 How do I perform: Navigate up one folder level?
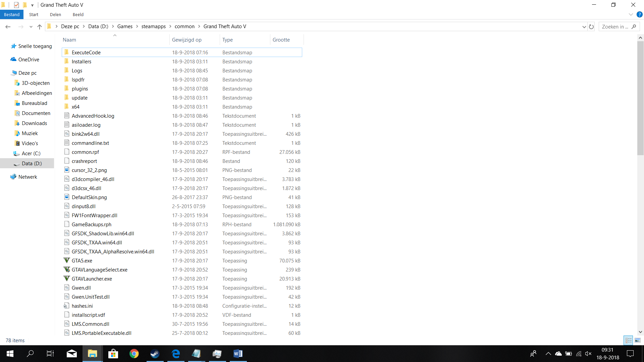pos(40,26)
